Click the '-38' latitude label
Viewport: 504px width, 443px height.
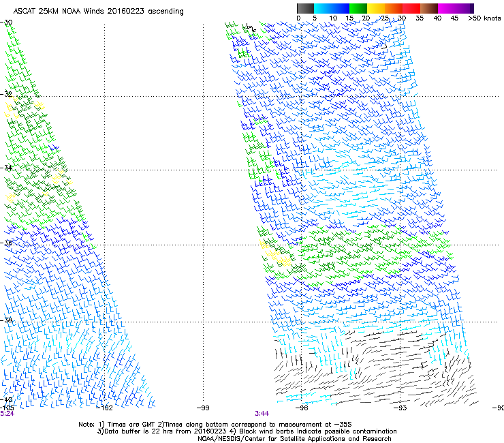click(x=6, y=320)
